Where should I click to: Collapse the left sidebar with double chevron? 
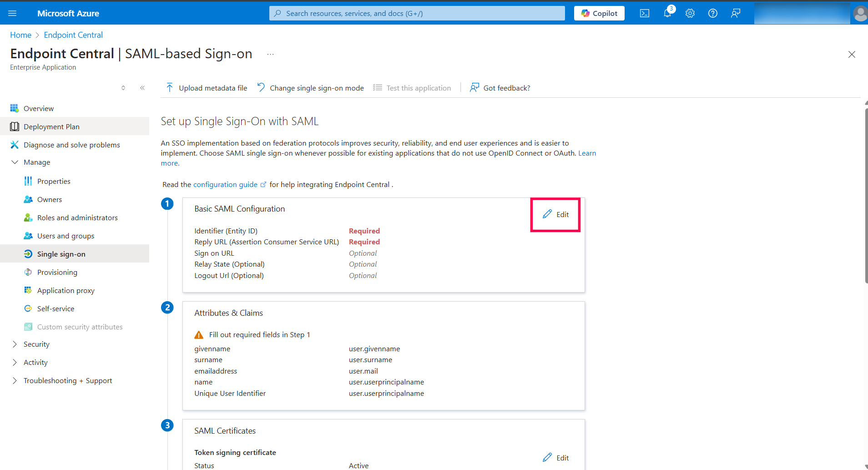pyautogui.click(x=142, y=88)
